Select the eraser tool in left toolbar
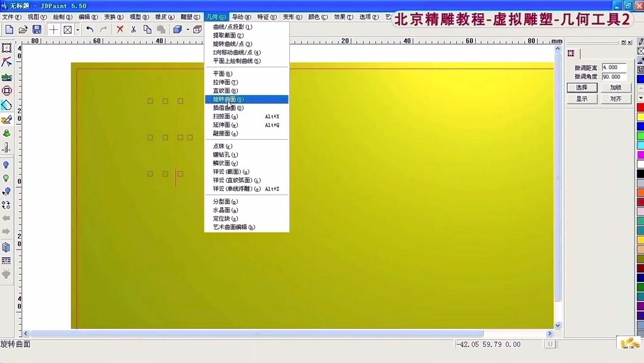This screenshot has width=644, height=363. [x=7, y=119]
